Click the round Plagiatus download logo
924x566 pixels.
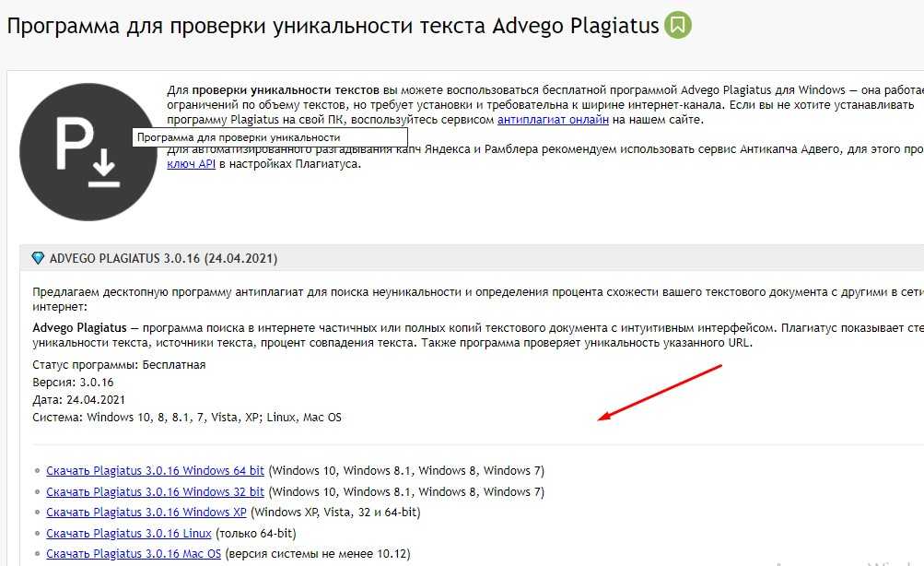pyautogui.click(x=88, y=151)
